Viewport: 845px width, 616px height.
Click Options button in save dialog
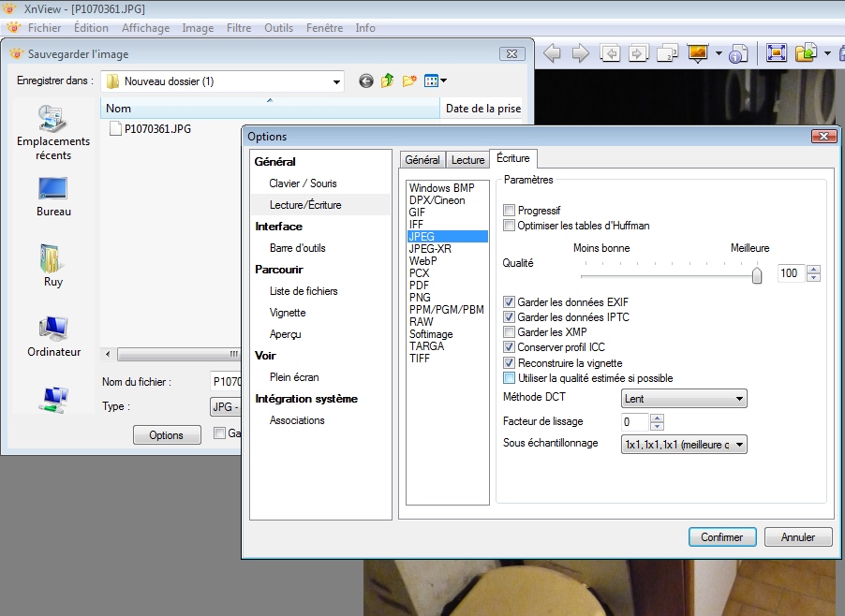[x=167, y=434]
